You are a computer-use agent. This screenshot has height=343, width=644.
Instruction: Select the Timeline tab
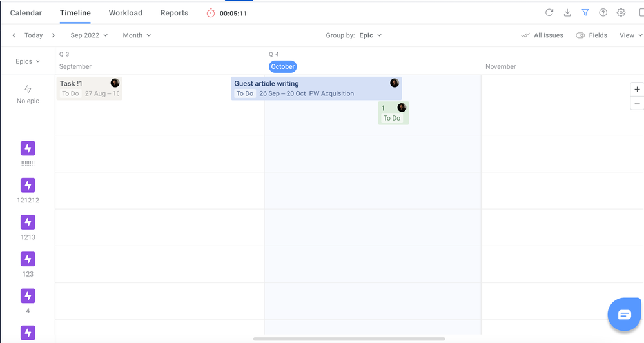75,13
